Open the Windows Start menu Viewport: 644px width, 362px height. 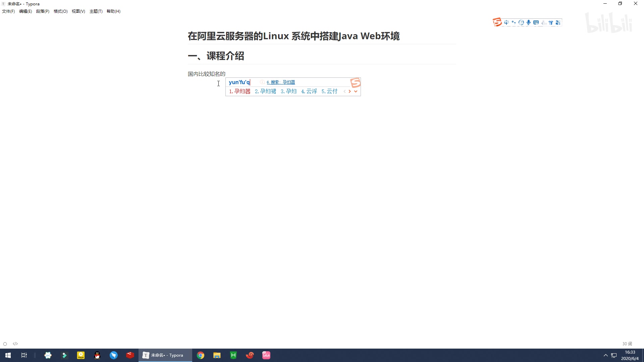pyautogui.click(x=8, y=355)
